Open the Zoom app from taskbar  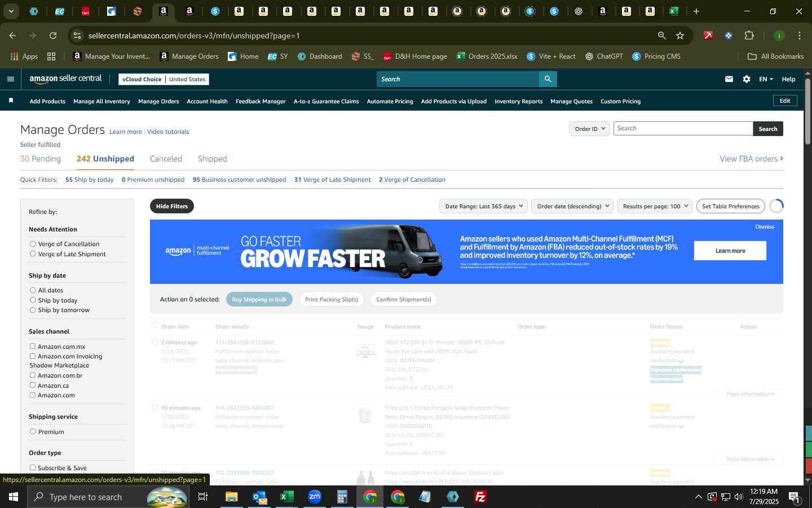click(315, 497)
